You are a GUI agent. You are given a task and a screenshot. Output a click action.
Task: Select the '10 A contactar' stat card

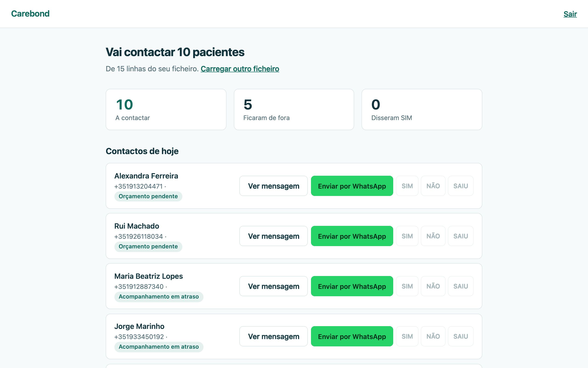pyautogui.click(x=166, y=109)
